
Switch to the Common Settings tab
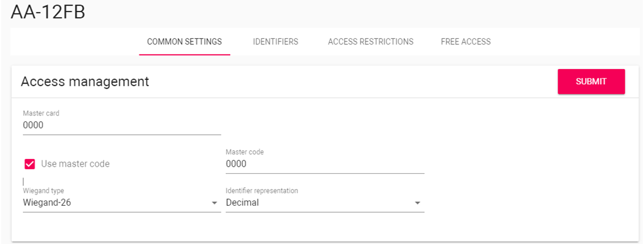[184, 42]
